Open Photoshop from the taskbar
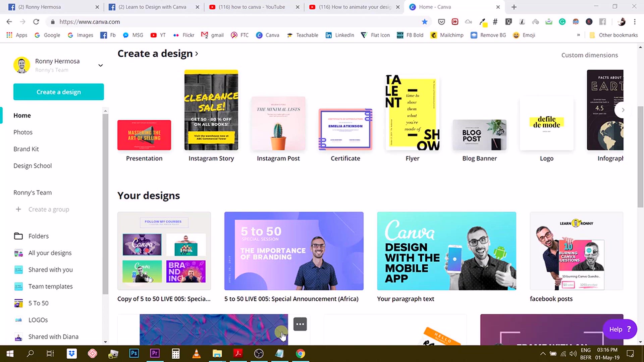Viewport: 644px width, 362px height. point(134,354)
